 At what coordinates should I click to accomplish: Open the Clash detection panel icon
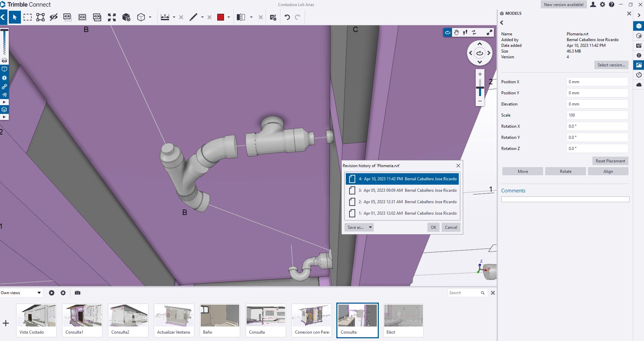click(x=639, y=55)
